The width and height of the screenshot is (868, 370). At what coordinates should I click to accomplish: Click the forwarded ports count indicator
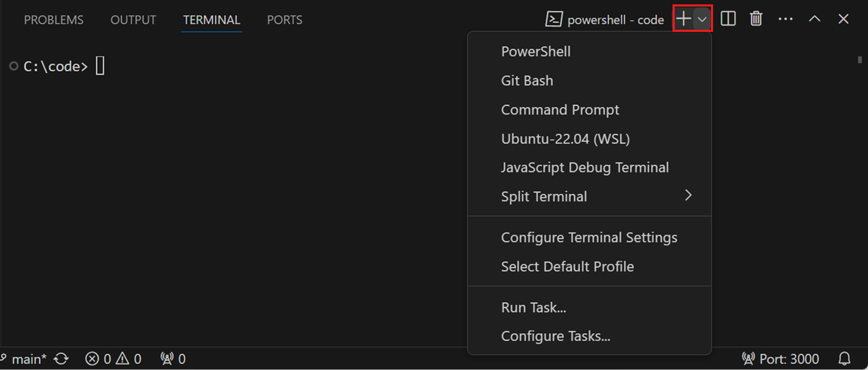pyautogui.click(x=173, y=359)
